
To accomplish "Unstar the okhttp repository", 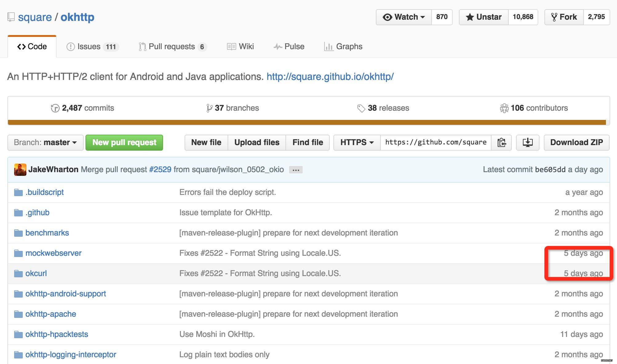I will tap(484, 17).
